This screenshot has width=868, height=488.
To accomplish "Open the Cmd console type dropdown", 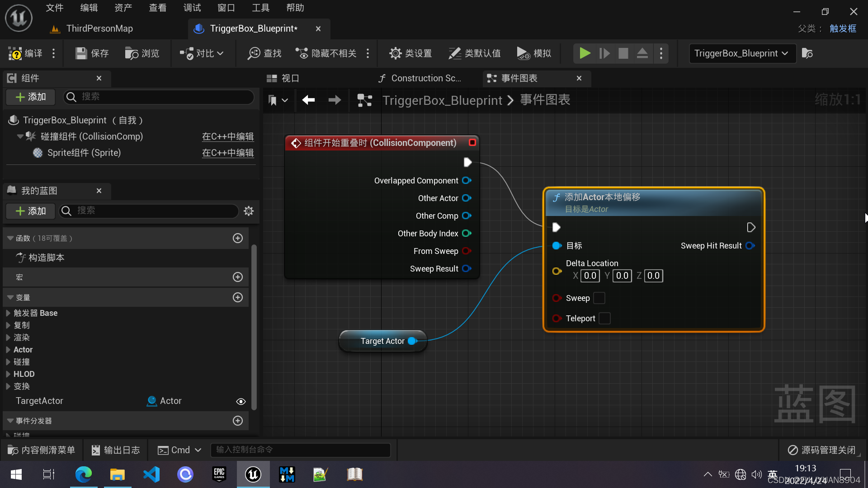I will click(x=179, y=450).
